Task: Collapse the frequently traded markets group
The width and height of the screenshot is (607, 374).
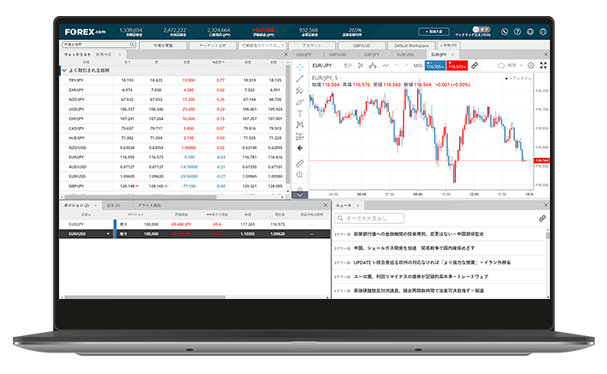Action: click(64, 70)
